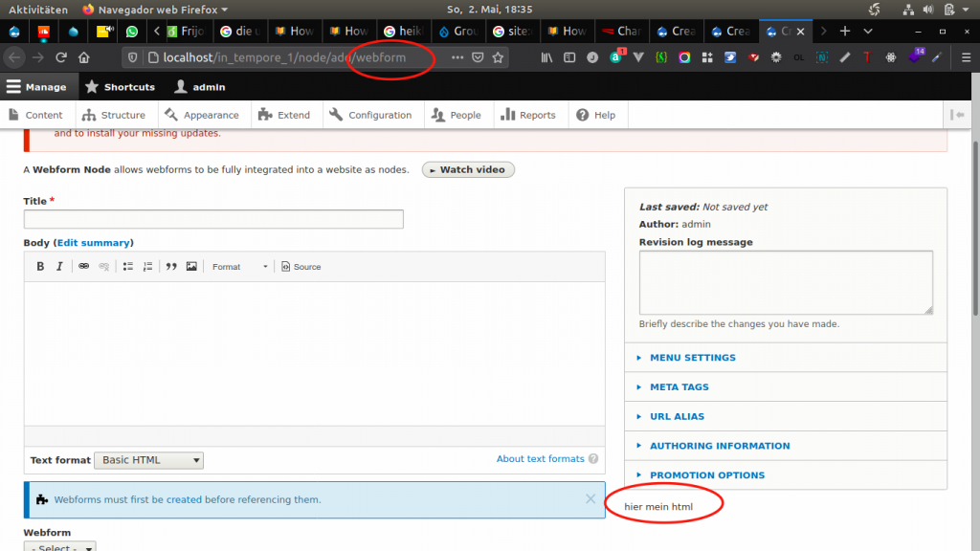This screenshot has width=980, height=551.
Task: Open the Format dropdown in editor
Action: pyautogui.click(x=239, y=267)
